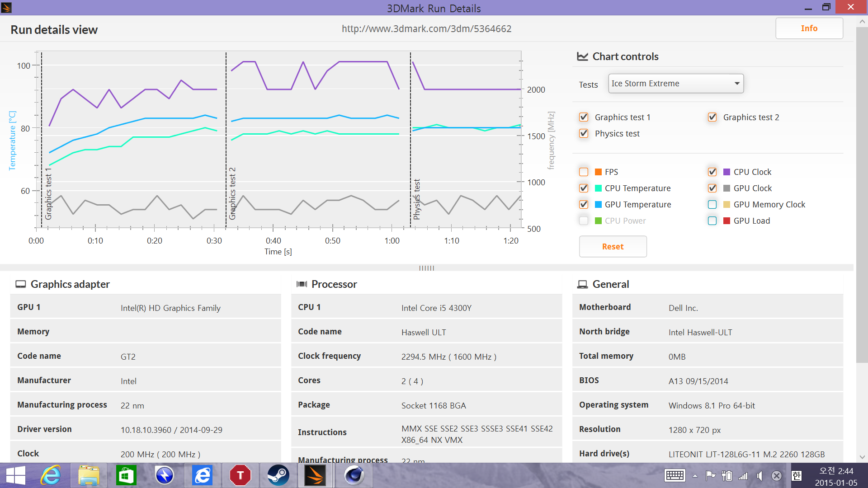The height and width of the screenshot is (488, 868).
Task: Select the 'Socket 1168 BGA' package value
Action: [434, 405]
